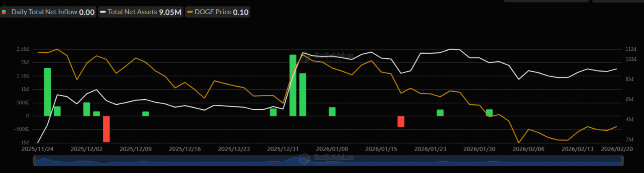This screenshot has height=173, width=644.
Task: Click the blue range navigator bar
Action: 328,160
